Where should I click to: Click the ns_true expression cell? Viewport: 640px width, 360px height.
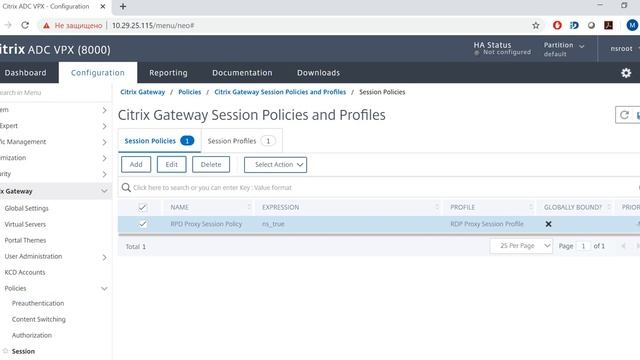point(273,224)
